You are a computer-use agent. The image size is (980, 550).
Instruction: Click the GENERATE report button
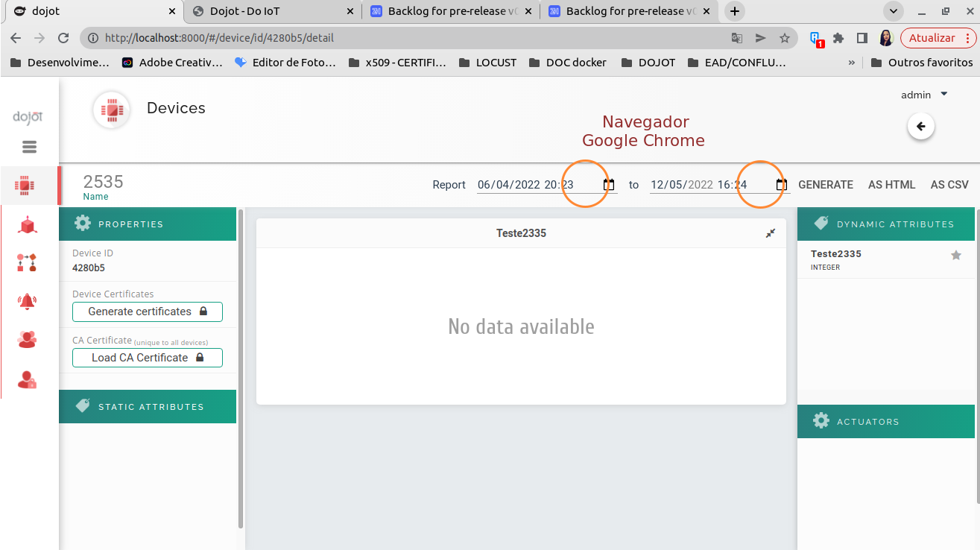click(x=825, y=184)
